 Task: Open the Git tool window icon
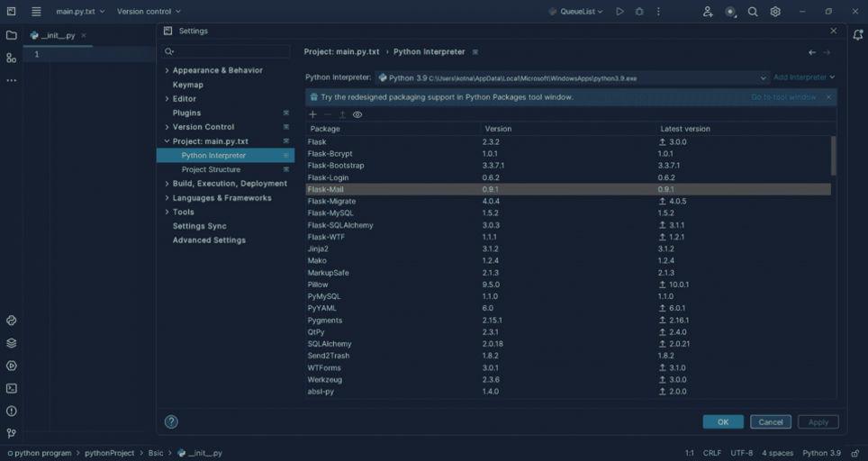click(11, 433)
